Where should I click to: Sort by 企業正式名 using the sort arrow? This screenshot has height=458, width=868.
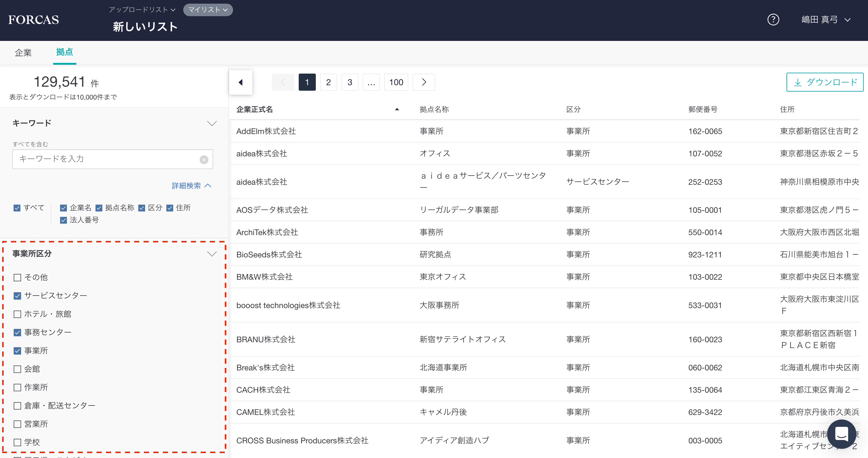397,109
